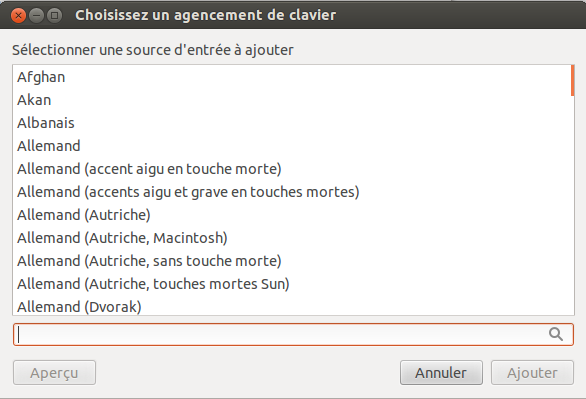Click the orange list scrollbar thumb

(572, 80)
